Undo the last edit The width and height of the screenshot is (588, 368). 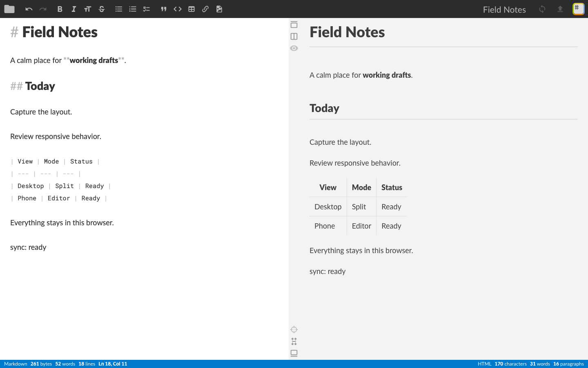(29, 9)
